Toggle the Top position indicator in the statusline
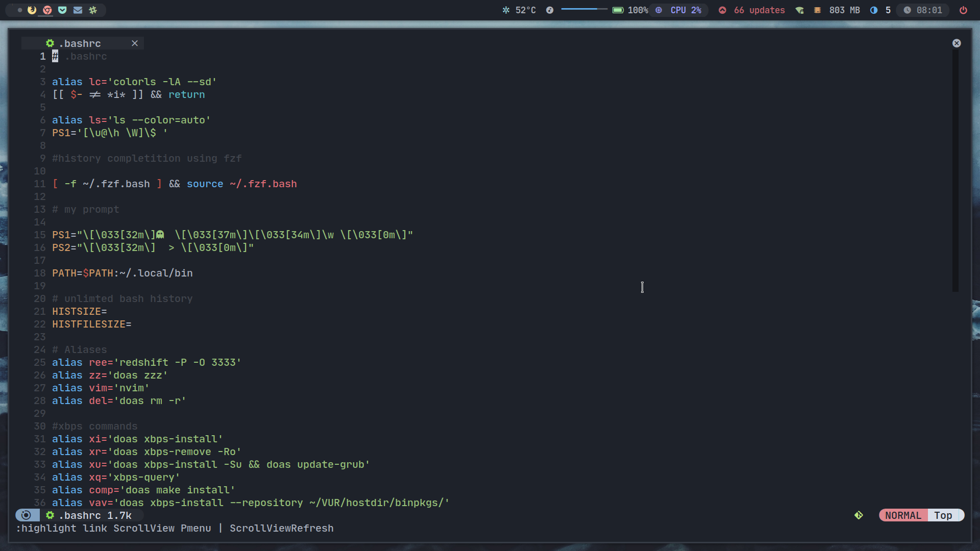The height and width of the screenshot is (551, 980). (944, 515)
